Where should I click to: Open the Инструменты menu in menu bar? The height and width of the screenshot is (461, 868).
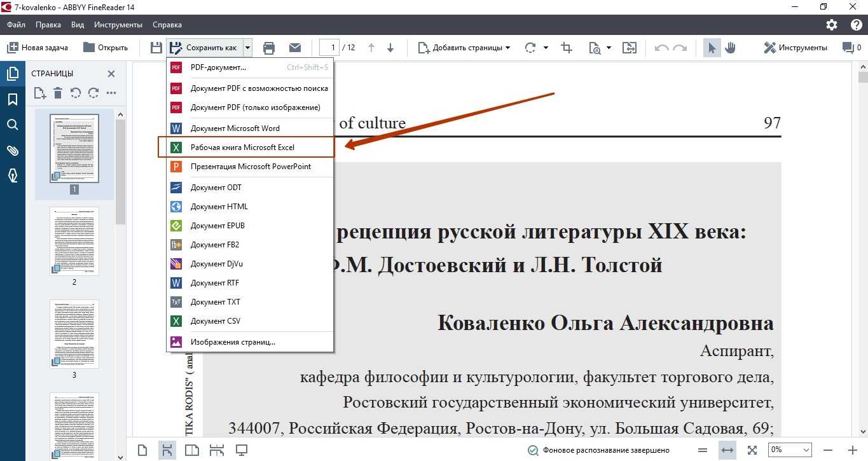(x=118, y=25)
